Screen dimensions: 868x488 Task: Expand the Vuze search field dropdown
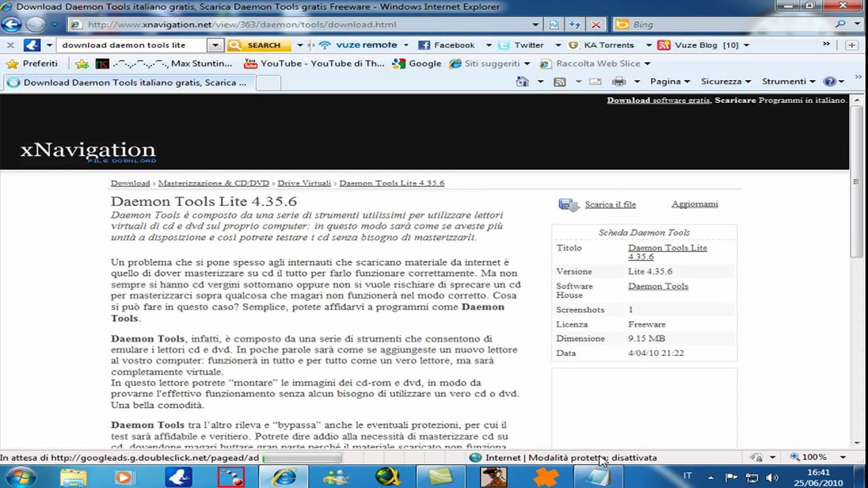click(x=216, y=45)
